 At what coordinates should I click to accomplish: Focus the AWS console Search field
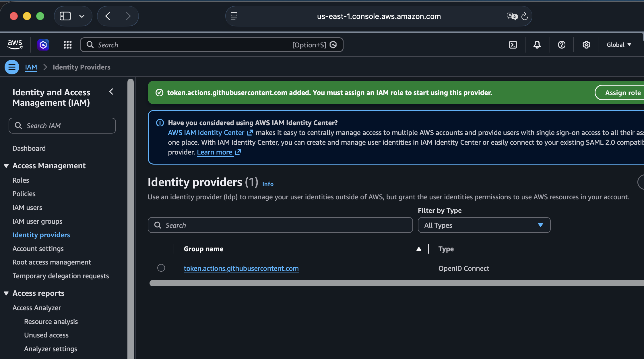click(212, 45)
